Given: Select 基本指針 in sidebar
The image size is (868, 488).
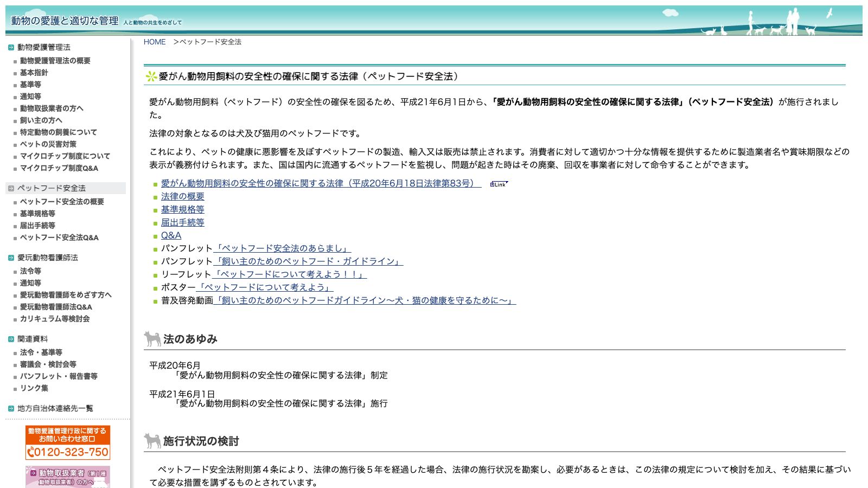Looking at the screenshot, I should click(34, 73).
